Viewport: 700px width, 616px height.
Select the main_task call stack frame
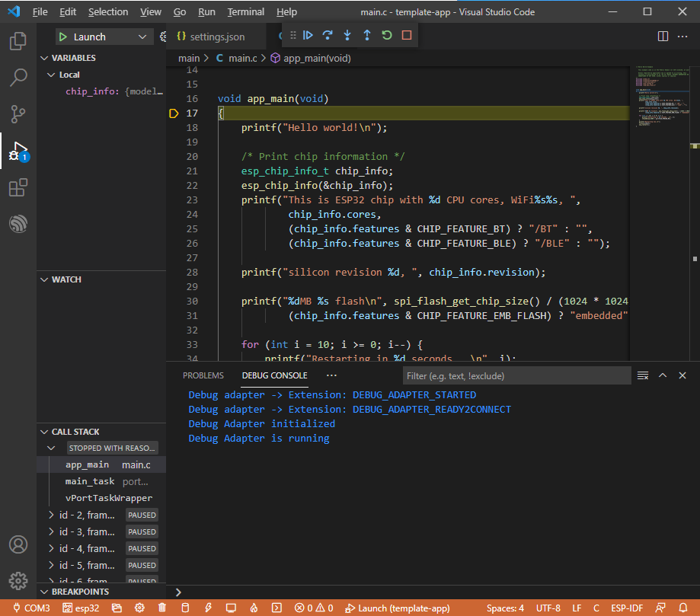90,481
